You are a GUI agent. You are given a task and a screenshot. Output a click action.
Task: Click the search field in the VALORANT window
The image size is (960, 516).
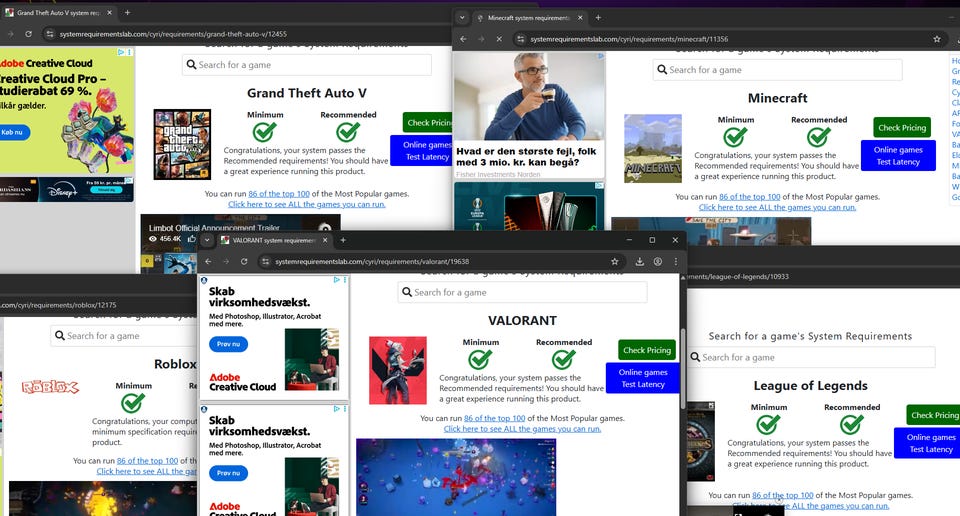click(x=522, y=293)
